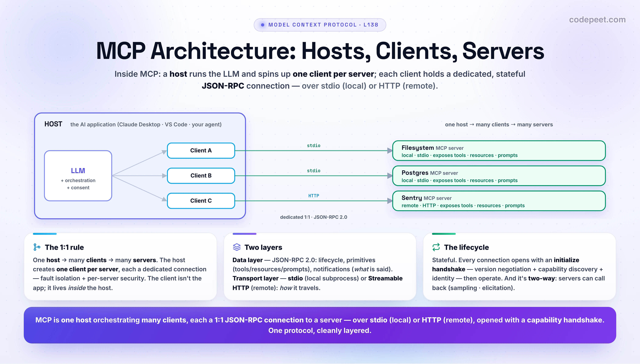
Task: Click the 'dedicated 1:1 · JSON-RPC 2.0' caption
Action: [313, 217]
